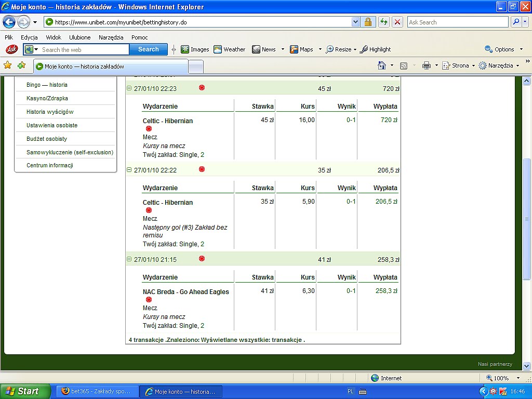Click the News toolbar button

point(264,49)
